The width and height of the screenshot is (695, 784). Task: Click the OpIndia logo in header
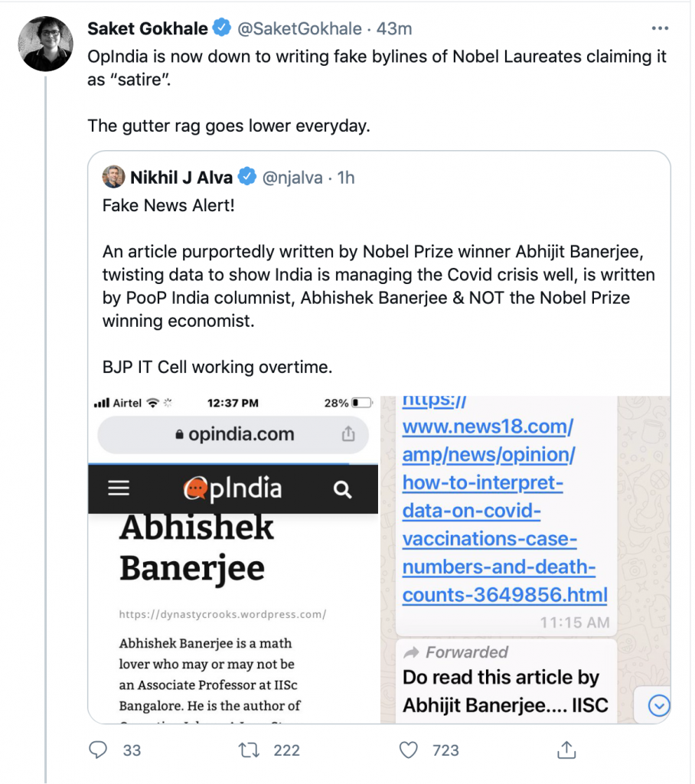[233, 489]
